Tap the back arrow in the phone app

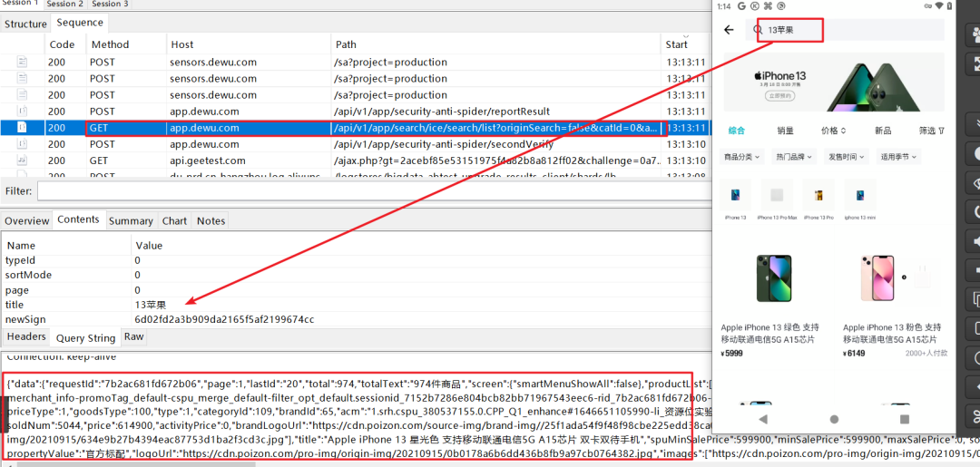[728, 30]
